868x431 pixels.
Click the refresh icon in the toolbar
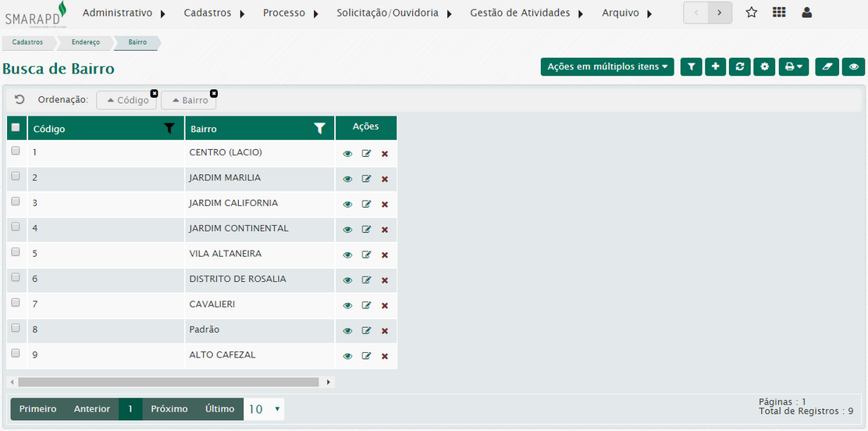[740, 67]
